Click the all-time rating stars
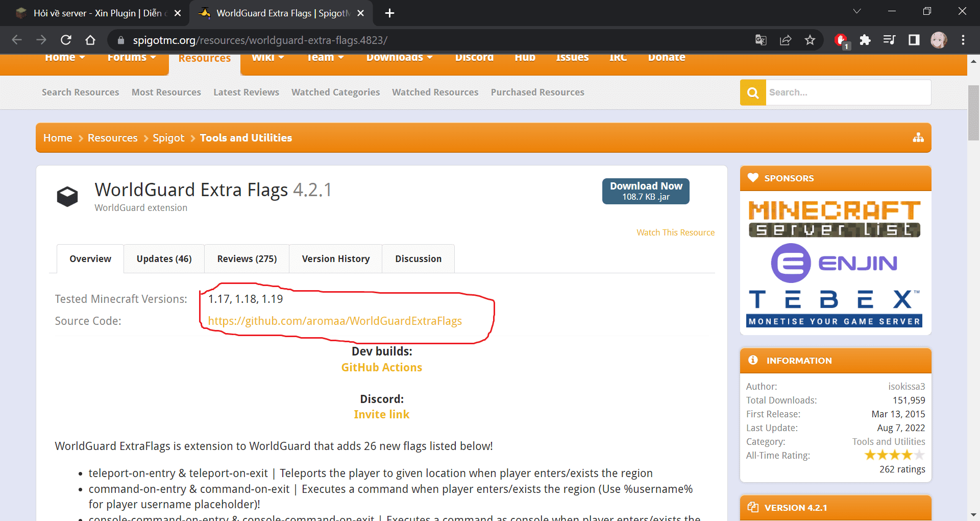The image size is (980, 521). pyautogui.click(x=894, y=455)
